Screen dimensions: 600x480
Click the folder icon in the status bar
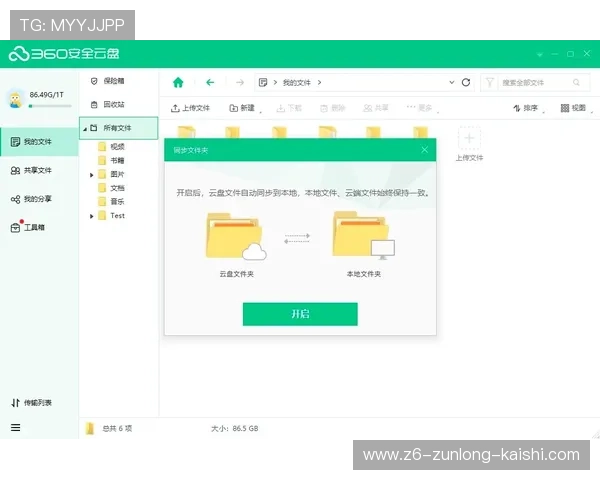(x=90, y=428)
